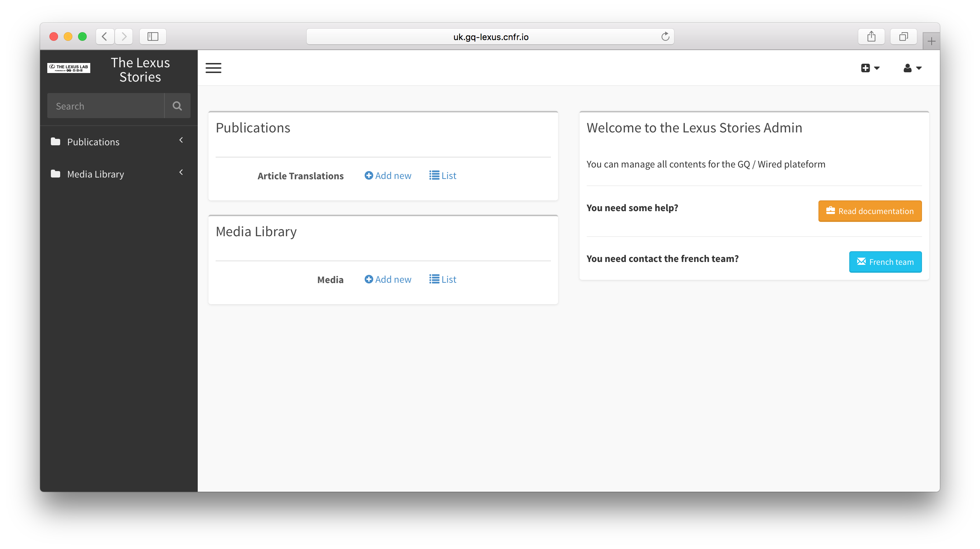980x549 pixels.
Task: Click the Safari share icon
Action: (x=871, y=37)
